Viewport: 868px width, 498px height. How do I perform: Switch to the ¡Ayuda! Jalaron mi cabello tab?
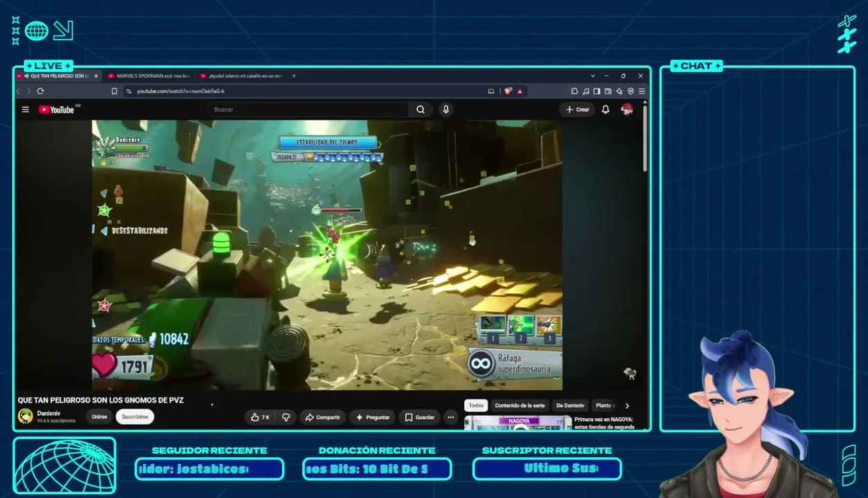click(x=241, y=76)
